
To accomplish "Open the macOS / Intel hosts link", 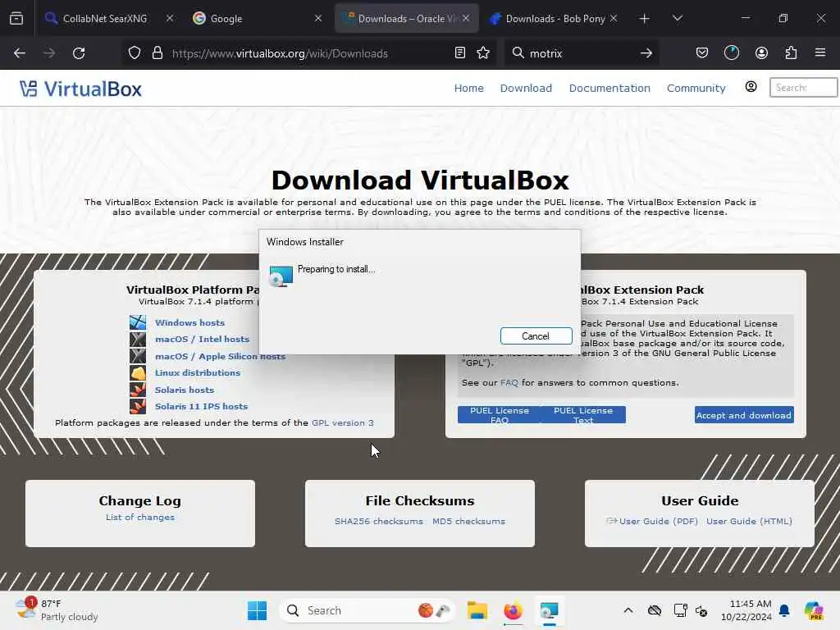I will (x=202, y=339).
